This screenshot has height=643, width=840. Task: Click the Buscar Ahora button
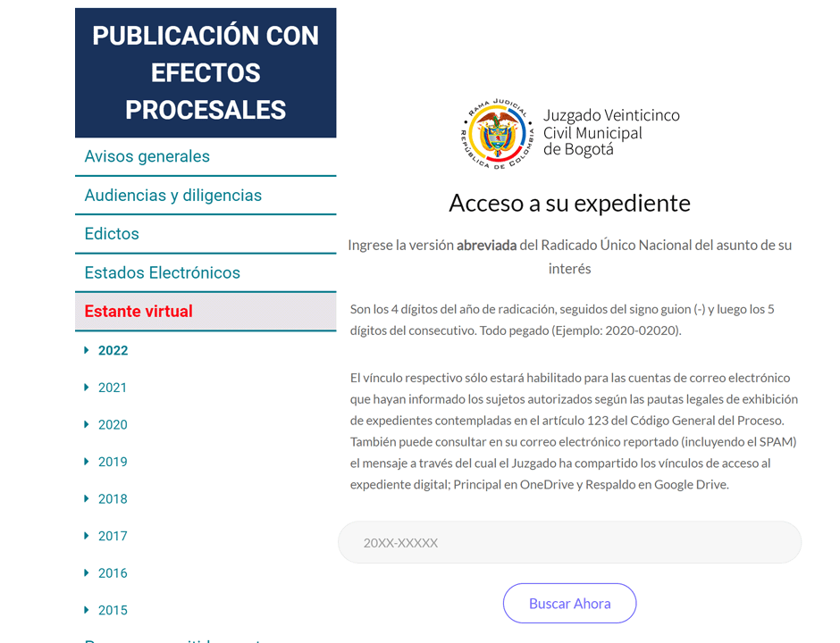(569, 603)
